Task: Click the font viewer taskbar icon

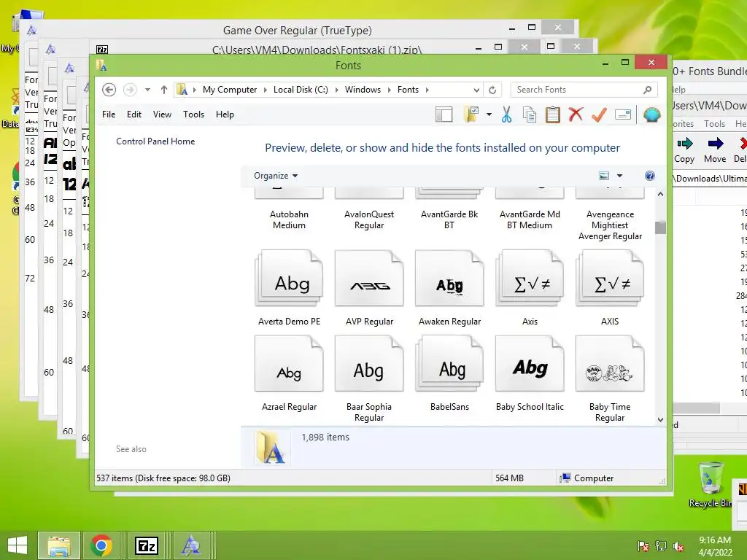Action: coord(192,545)
